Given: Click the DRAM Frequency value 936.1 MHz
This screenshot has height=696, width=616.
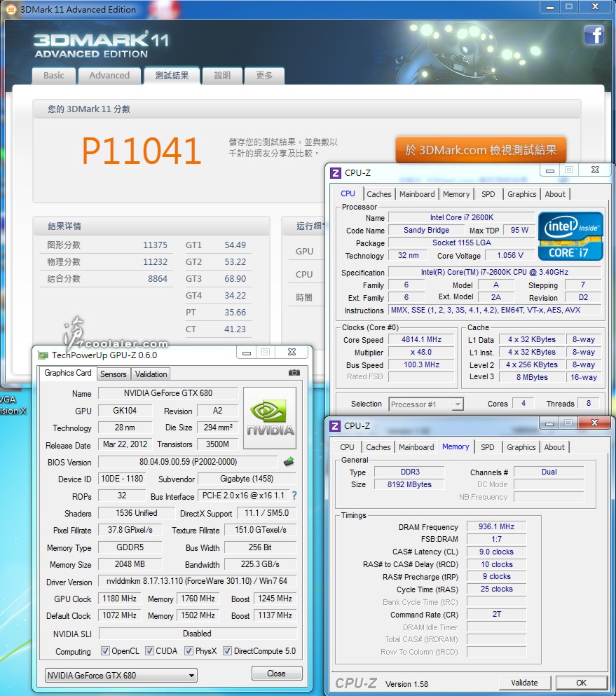Looking at the screenshot, I should point(496,527).
